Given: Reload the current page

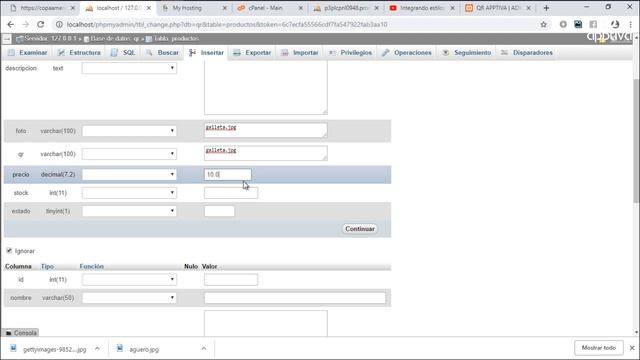Looking at the screenshot, I should (x=40, y=24).
